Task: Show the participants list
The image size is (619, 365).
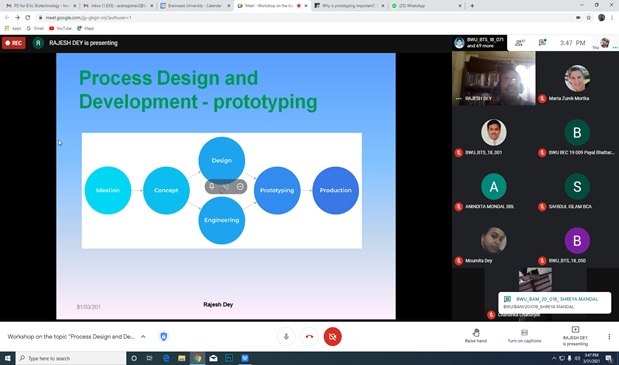Action: point(520,43)
